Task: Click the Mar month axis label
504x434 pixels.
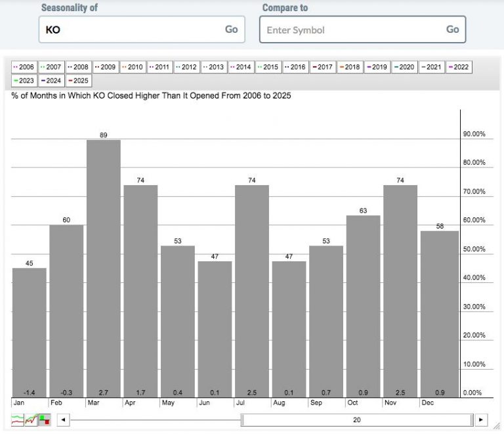Action: pos(94,402)
